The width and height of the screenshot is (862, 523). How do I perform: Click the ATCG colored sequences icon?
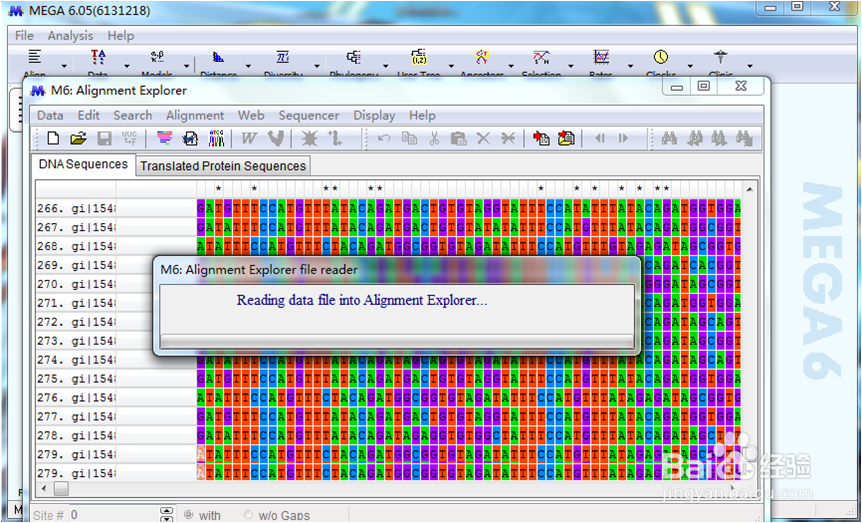[x=216, y=139]
